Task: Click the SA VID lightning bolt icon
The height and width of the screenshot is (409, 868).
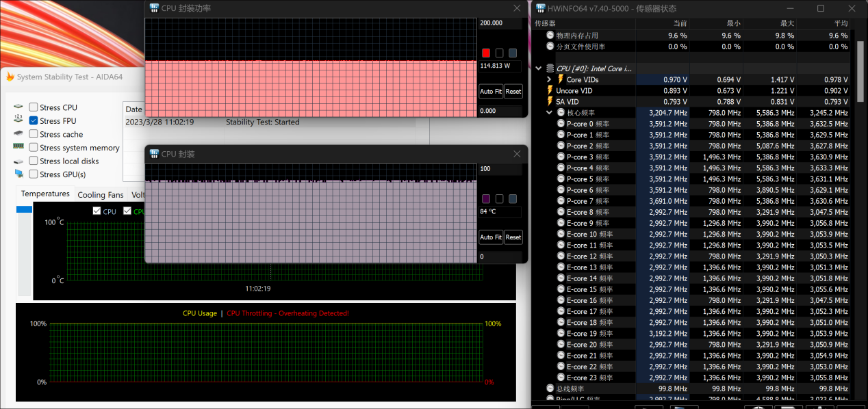Action: [x=550, y=102]
